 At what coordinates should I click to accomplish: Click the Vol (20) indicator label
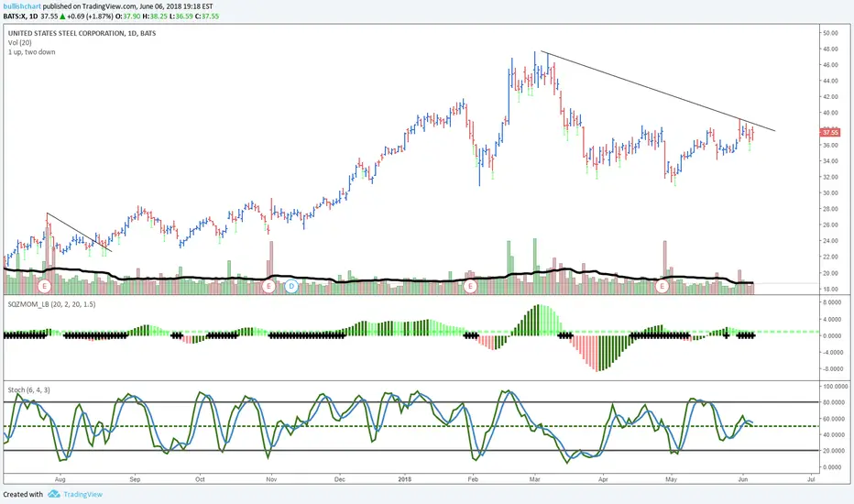19,42
